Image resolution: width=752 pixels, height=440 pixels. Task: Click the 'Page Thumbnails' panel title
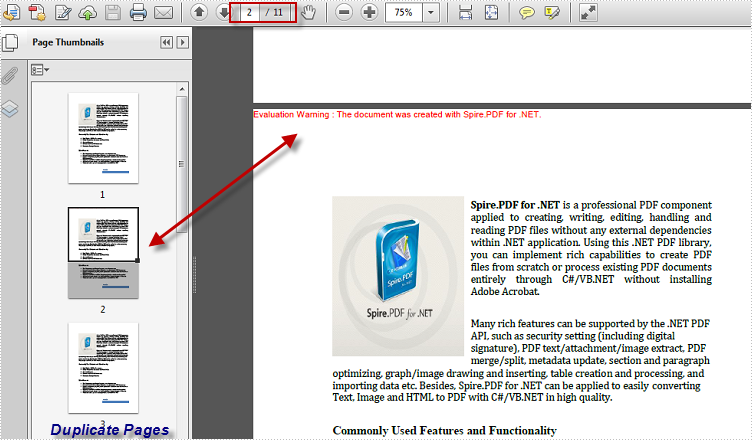point(68,42)
